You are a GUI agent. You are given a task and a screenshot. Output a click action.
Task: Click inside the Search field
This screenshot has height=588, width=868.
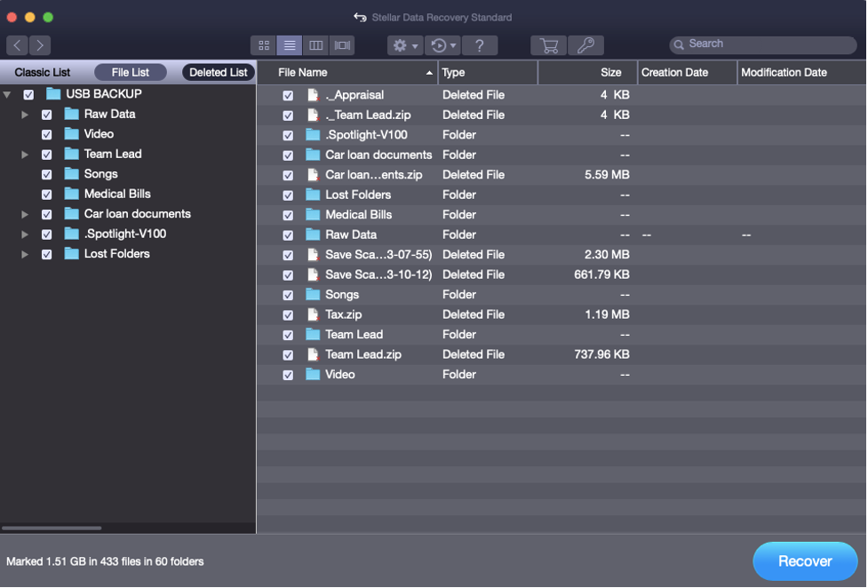click(x=761, y=44)
